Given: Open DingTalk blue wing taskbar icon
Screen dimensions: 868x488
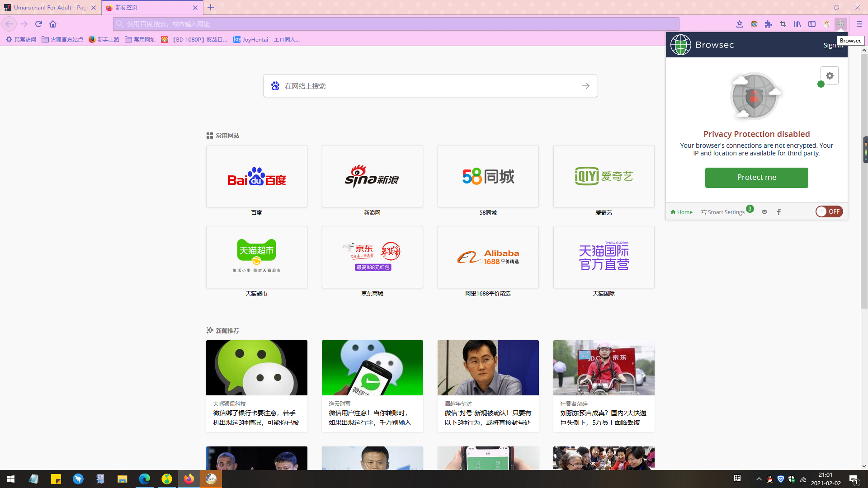Looking at the screenshot, I should pos(78,479).
